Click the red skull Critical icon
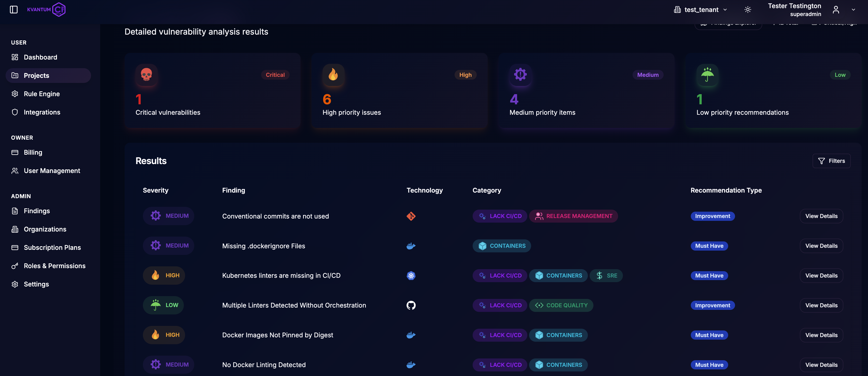The height and width of the screenshot is (376, 868). 146,75
